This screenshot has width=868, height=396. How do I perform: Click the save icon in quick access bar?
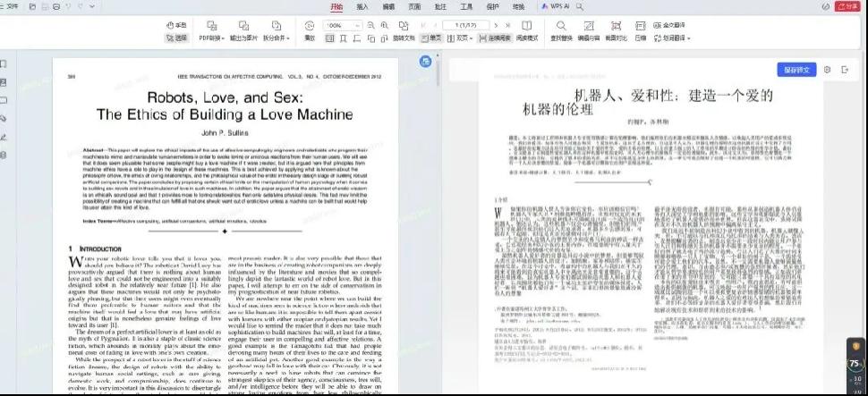(x=44, y=6)
